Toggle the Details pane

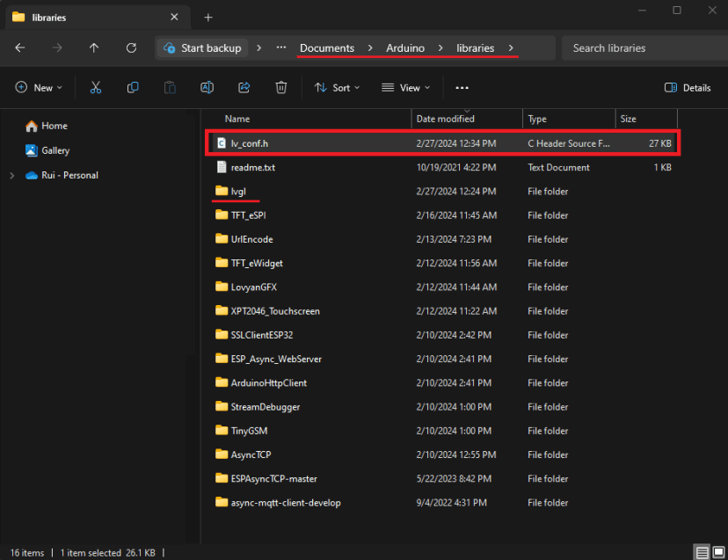(x=688, y=88)
